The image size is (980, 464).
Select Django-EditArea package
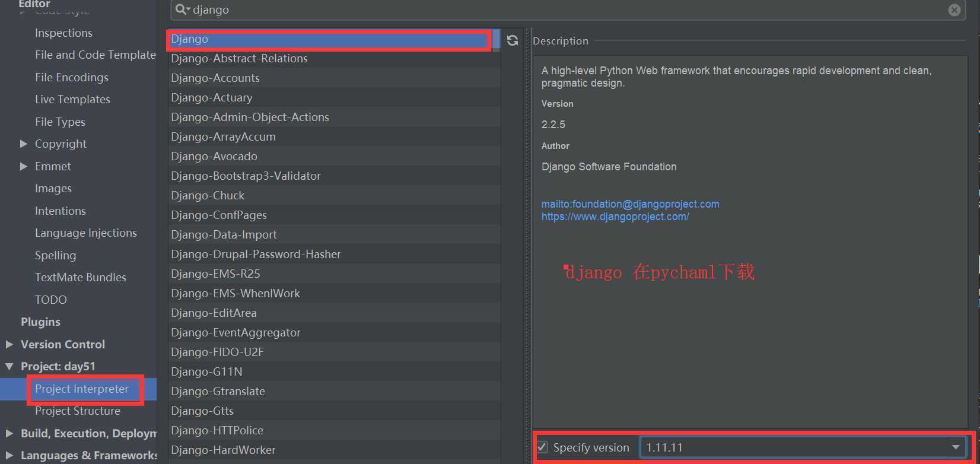334,313
